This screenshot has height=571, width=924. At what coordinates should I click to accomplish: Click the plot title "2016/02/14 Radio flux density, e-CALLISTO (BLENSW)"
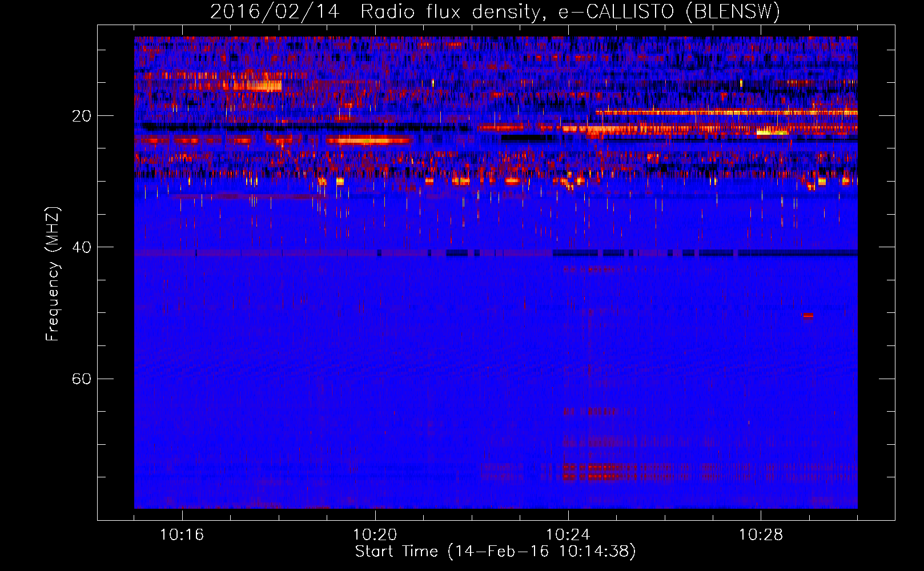495,11
